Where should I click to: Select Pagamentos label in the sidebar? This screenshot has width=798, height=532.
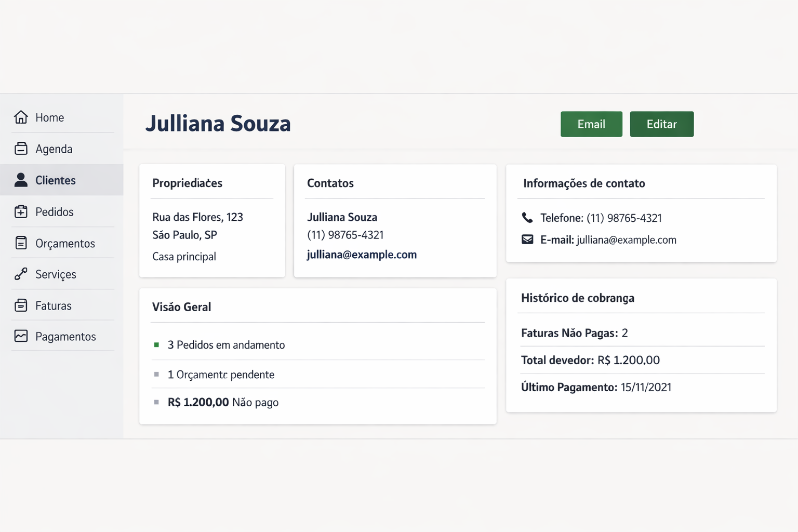tap(65, 337)
